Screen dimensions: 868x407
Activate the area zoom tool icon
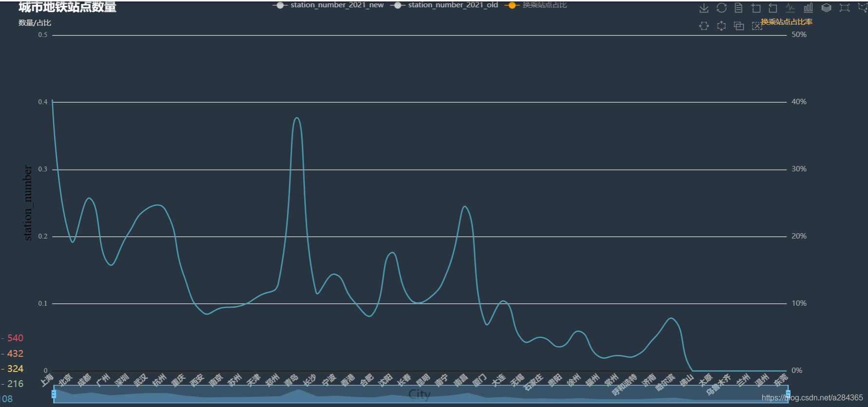tap(756, 8)
